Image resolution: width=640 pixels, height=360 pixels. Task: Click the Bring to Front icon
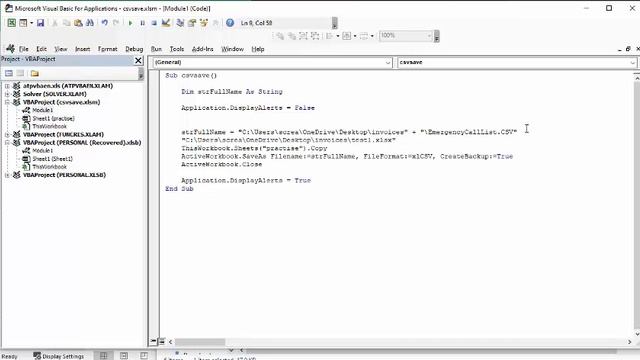[280, 36]
